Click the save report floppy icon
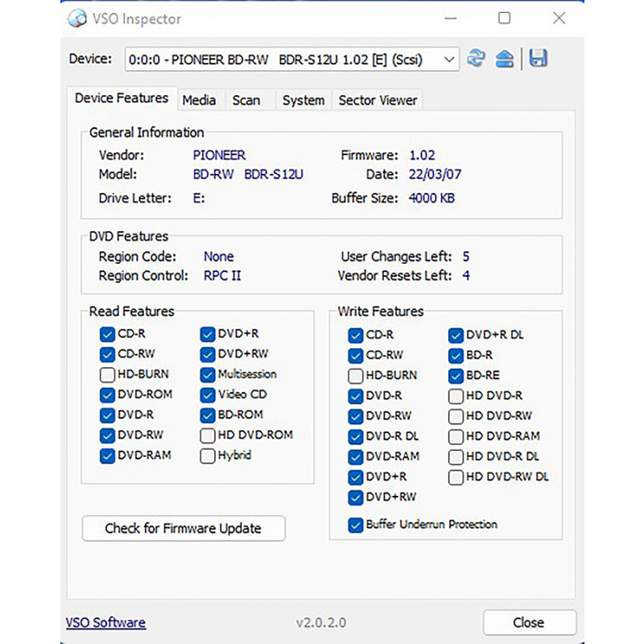Image resolution: width=644 pixels, height=644 pixels. tap(538, 58)
